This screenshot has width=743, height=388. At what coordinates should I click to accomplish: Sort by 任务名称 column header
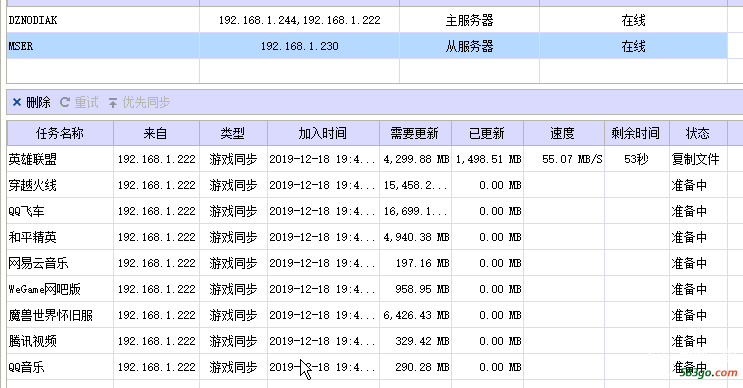(x=60, y=133)
